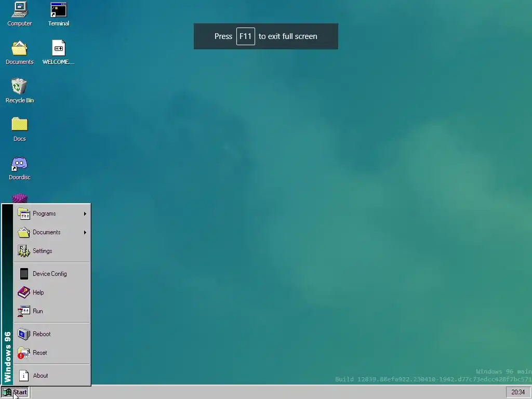Click the Documents folder icon in Start menu

click(24, 232)
